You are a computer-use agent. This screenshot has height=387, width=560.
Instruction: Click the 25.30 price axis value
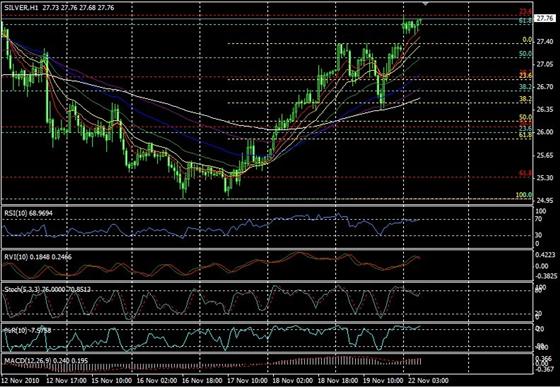[544, 178]
